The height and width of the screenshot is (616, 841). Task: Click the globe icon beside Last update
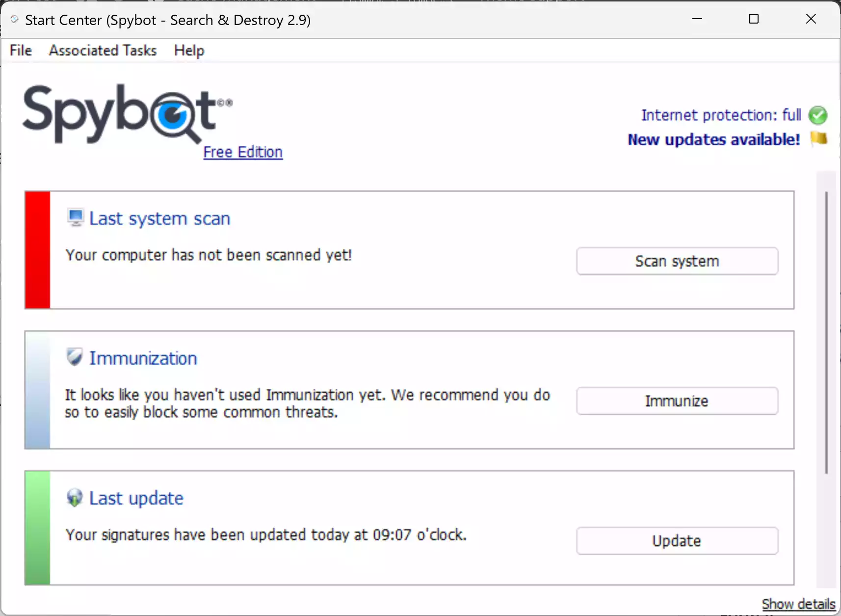click(x=74, y=497)
